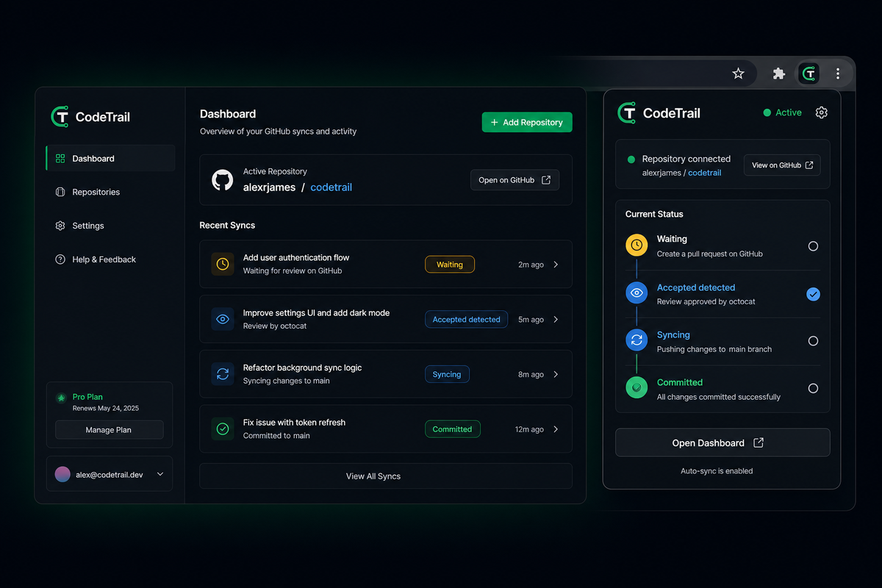Click the 'Renews May 24, 2025' text
Screen dimensions: 882x588
(106, 408)
